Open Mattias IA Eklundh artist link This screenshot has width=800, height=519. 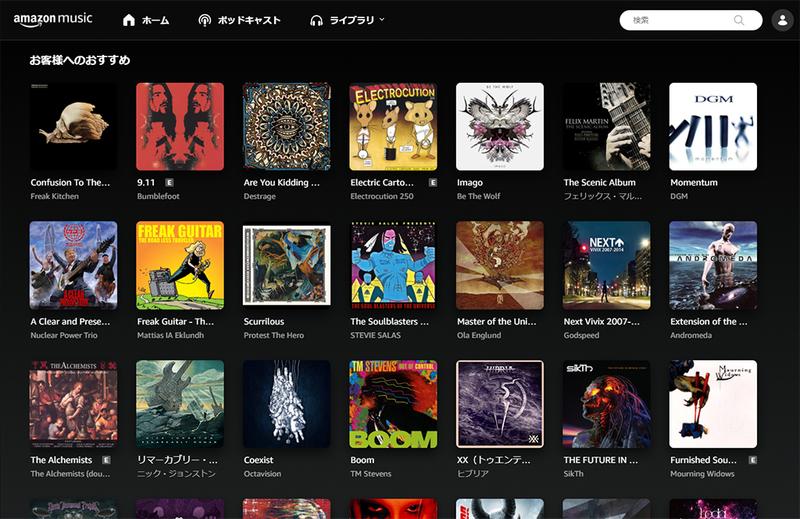point(170,335)
